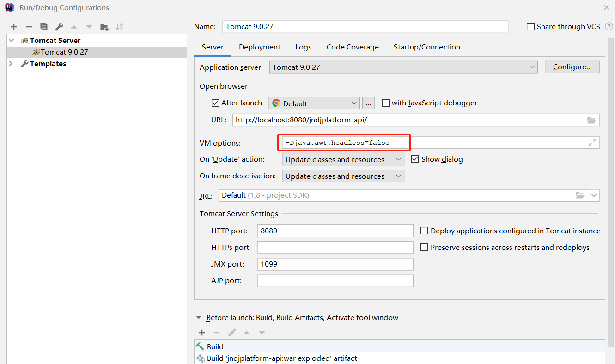The height and width of the screenshot is (364, 615).
Task: Uncheck the Show dialog checkbox
Action: pos(415,159)
